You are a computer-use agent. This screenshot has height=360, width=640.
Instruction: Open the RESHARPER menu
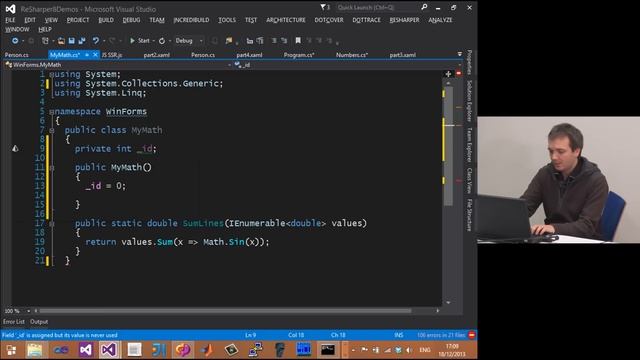(404, 20)
